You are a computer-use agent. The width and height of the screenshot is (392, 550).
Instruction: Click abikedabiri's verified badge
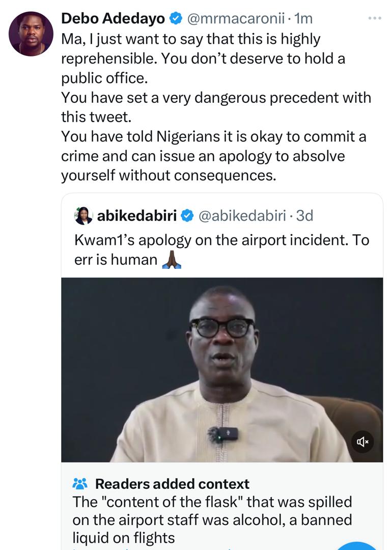point(187,216)
